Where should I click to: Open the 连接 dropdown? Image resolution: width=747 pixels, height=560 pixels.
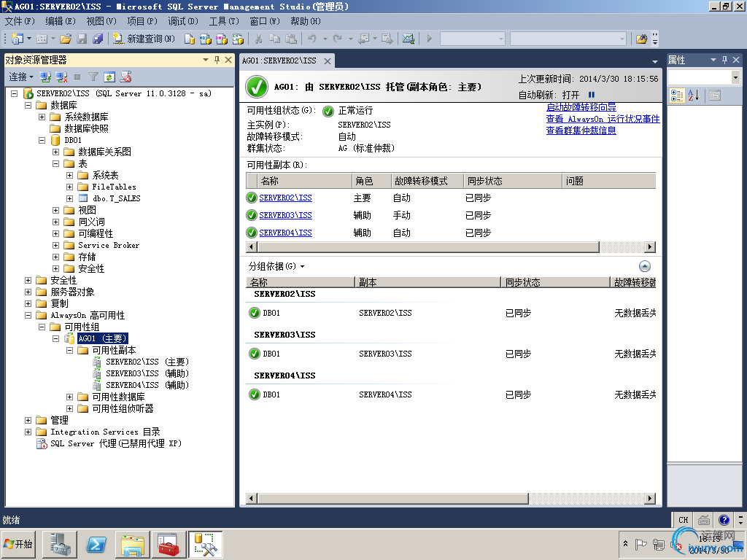(21, 77)
